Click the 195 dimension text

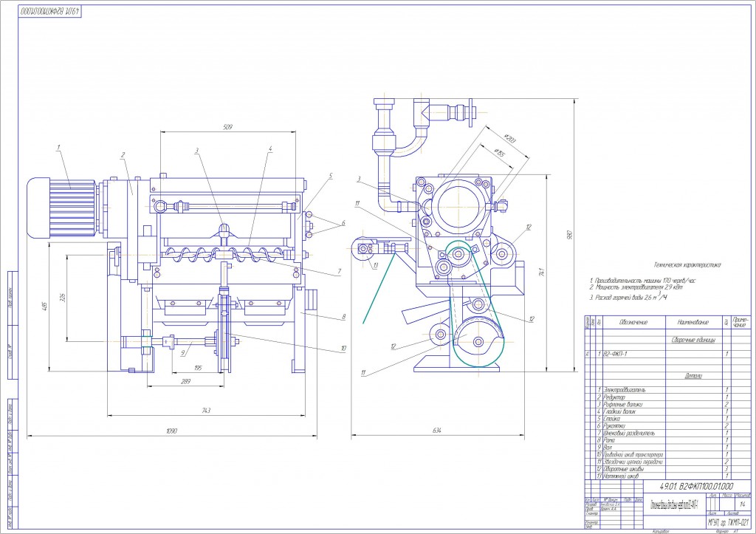pyautogui.click(x=198, y=368)
